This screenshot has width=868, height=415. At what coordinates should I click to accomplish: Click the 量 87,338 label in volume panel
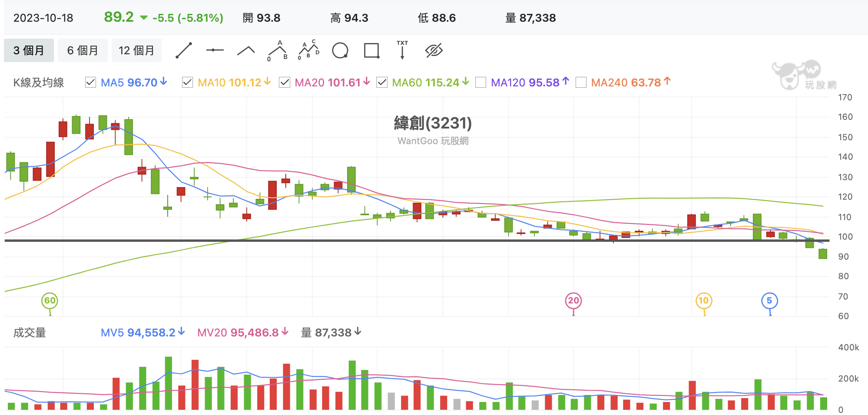pos(331,333)
